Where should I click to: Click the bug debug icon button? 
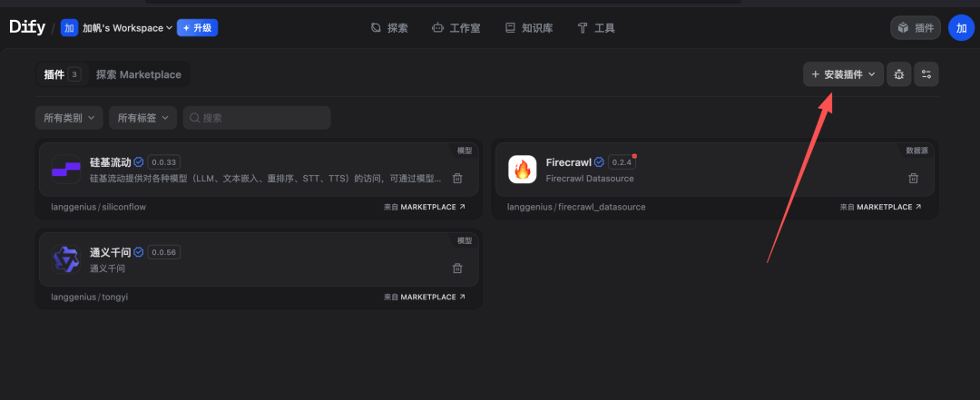898,74
